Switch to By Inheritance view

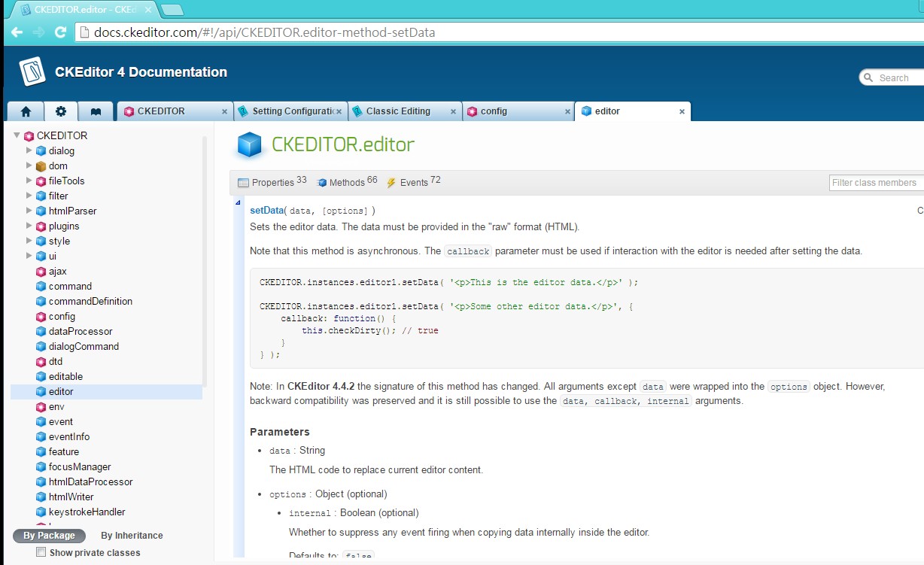(x=132, y=535)
